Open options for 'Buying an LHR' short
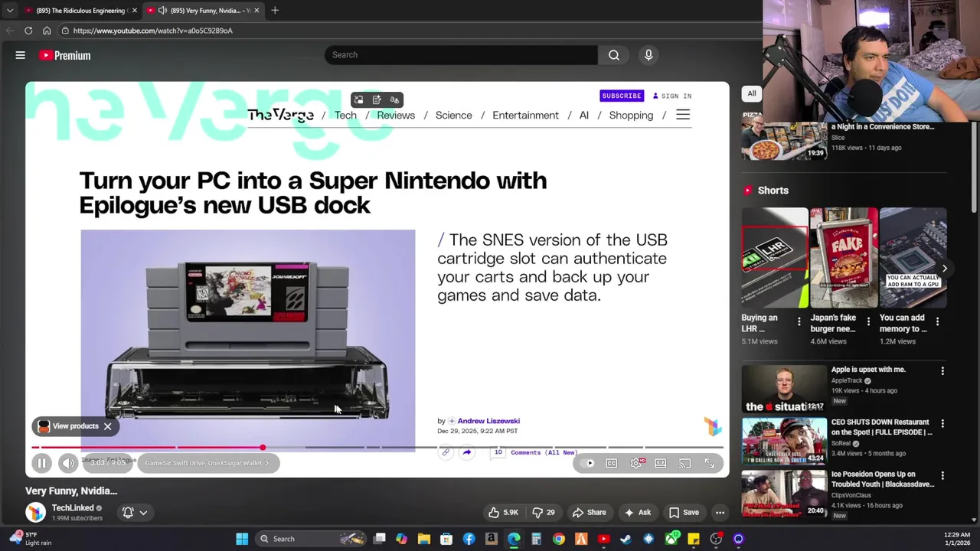 (x=799, y=321)
